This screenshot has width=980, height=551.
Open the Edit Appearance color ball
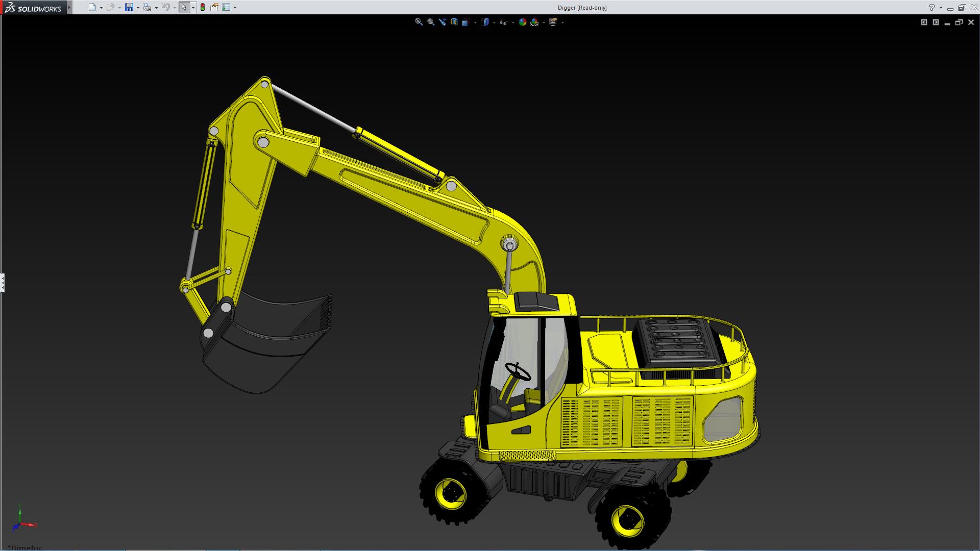tap(522, 22)
